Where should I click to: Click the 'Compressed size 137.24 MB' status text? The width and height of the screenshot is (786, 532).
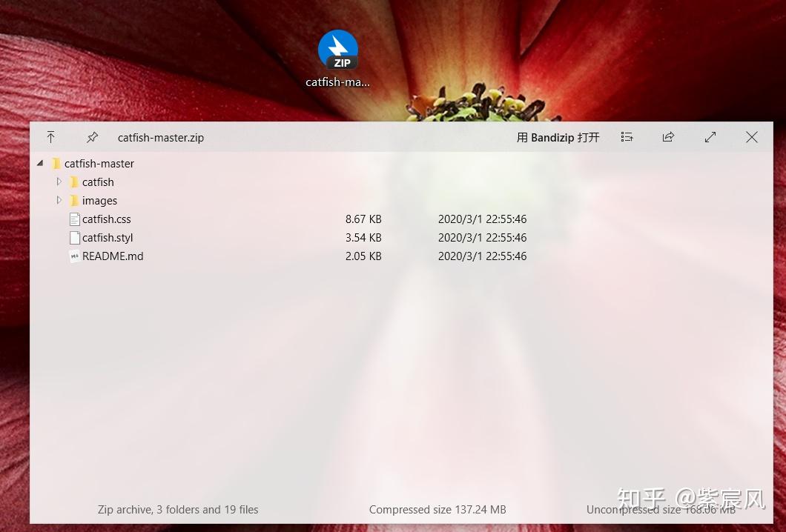437,510
